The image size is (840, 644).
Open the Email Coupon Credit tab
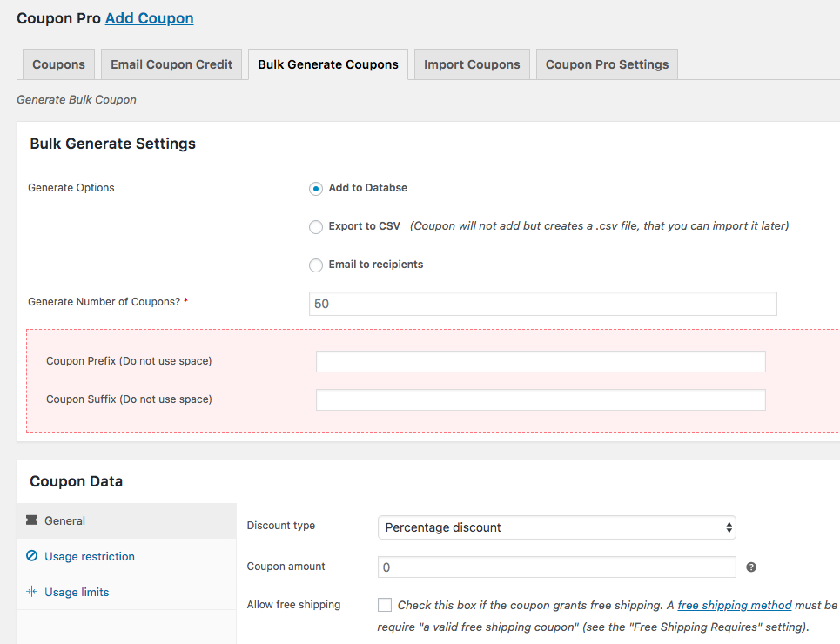click(171, 64)
